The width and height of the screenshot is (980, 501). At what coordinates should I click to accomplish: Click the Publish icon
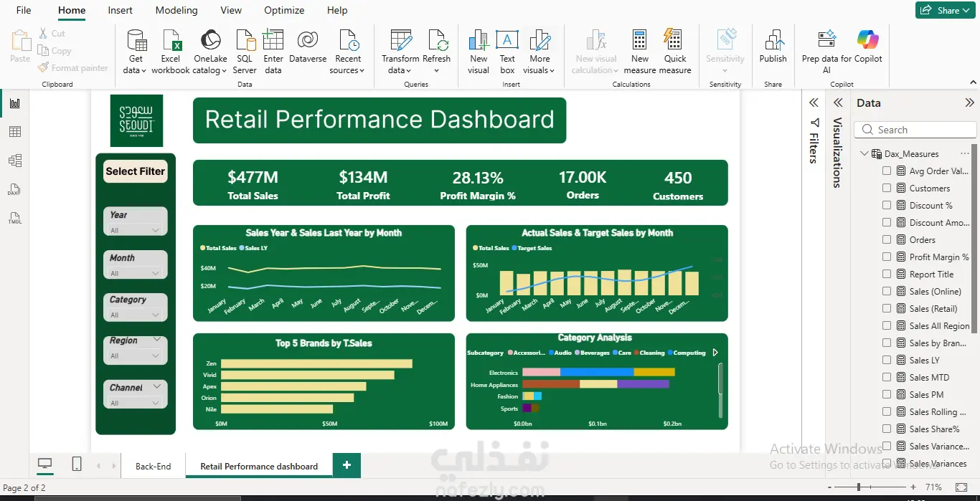(x=773, y=39)
